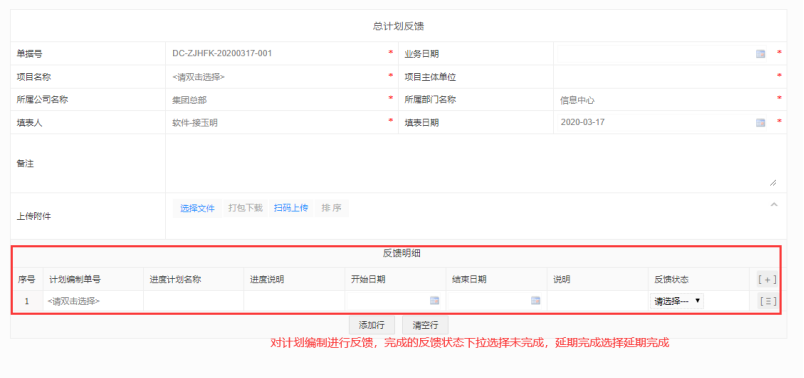Click the 备注 textarea resize handle

pos(773,183)
